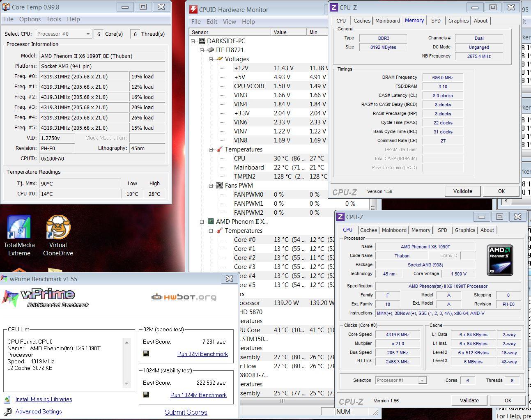Open Core Temp File menu
The image size is (531, 420).
point(9,19)
